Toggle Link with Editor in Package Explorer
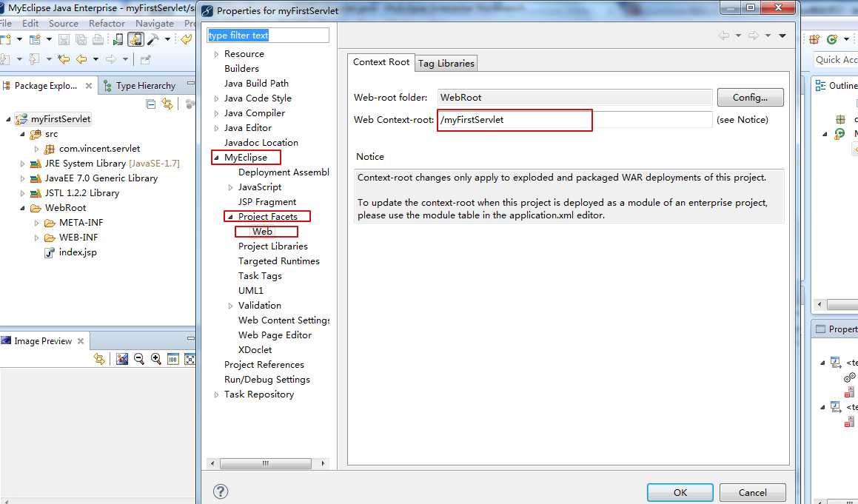 coord(167,104)
